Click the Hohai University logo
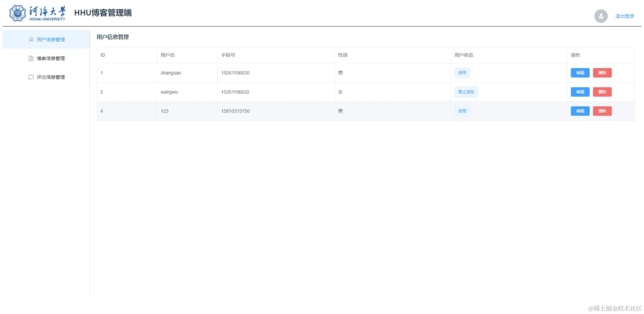The width and height of the screenshot is (644, 314). point(37,13)
